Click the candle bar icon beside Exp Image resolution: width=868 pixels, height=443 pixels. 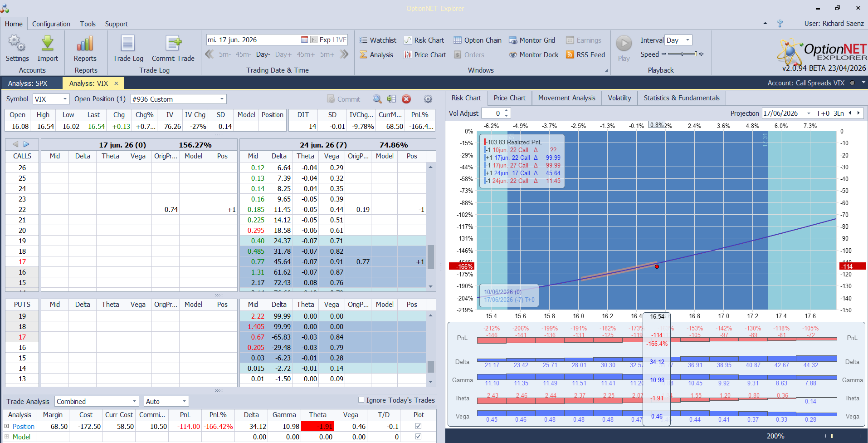pyautogui.click(x=314, y=40)
